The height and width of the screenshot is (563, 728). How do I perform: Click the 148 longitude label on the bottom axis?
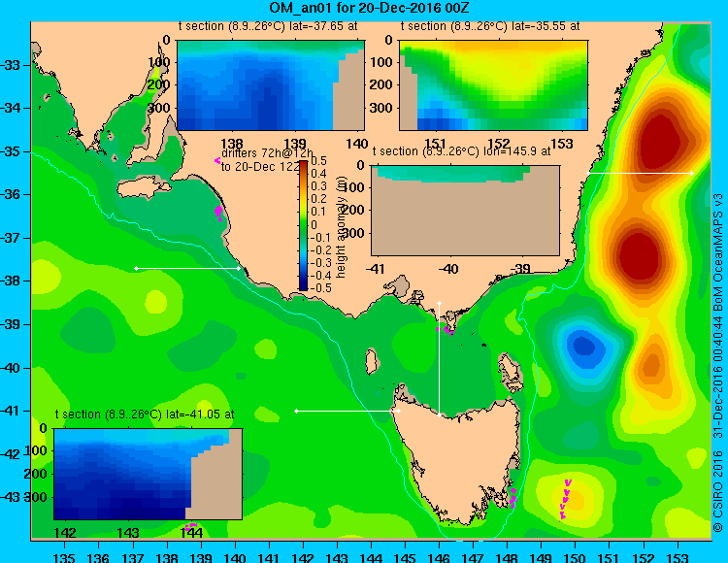pos(507,558)
